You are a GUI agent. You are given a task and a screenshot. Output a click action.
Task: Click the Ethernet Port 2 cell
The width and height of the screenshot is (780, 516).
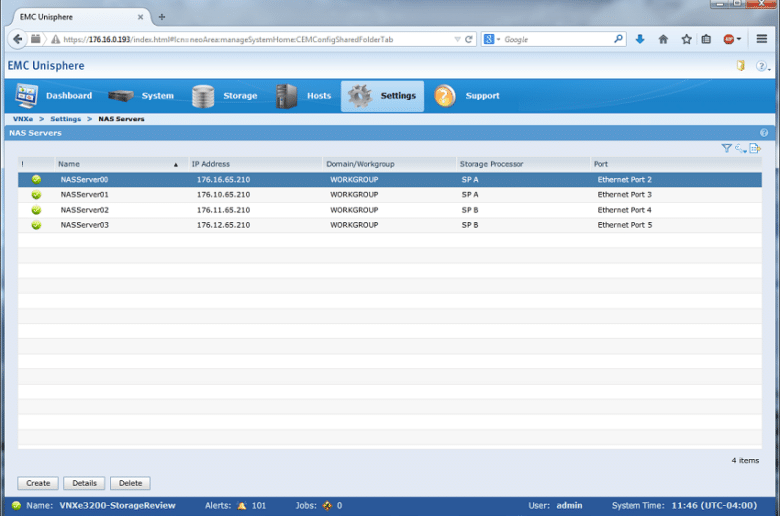624,180
